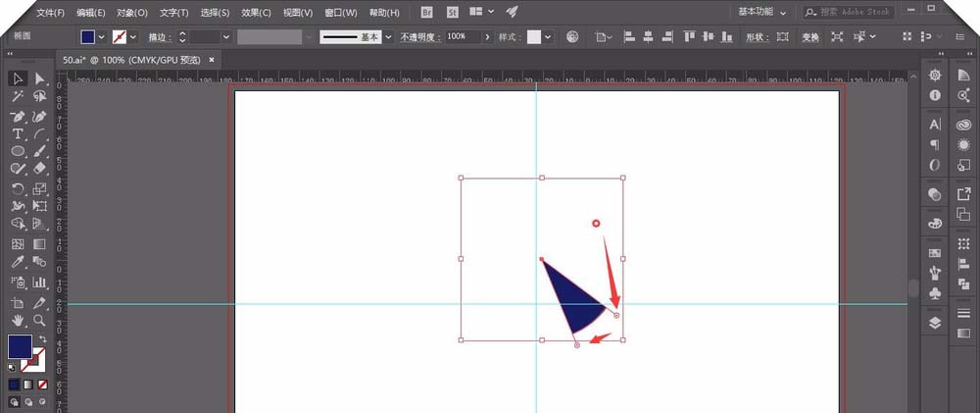Select the Magic Wand tool
Screen dimensions: 980x413
pos(18,96)
